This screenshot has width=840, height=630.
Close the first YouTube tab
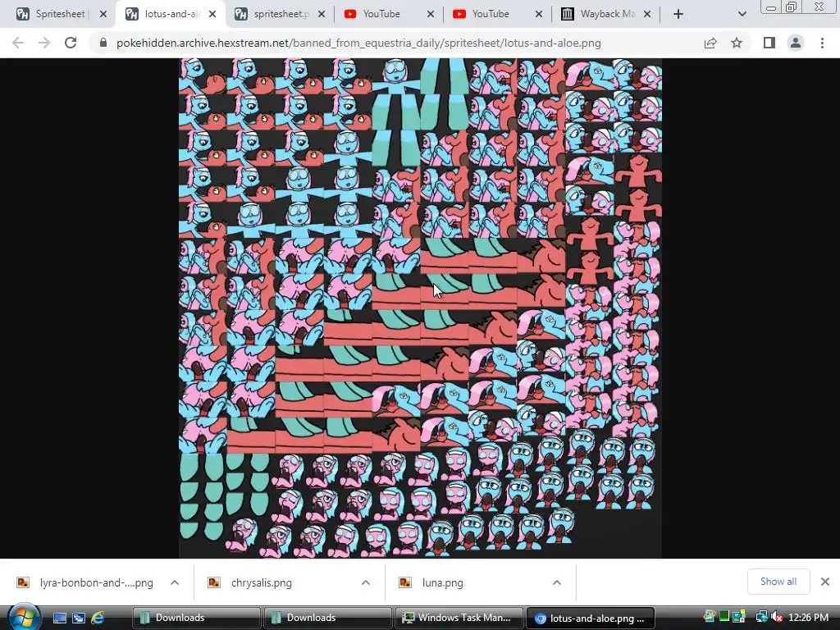point(430,14)
